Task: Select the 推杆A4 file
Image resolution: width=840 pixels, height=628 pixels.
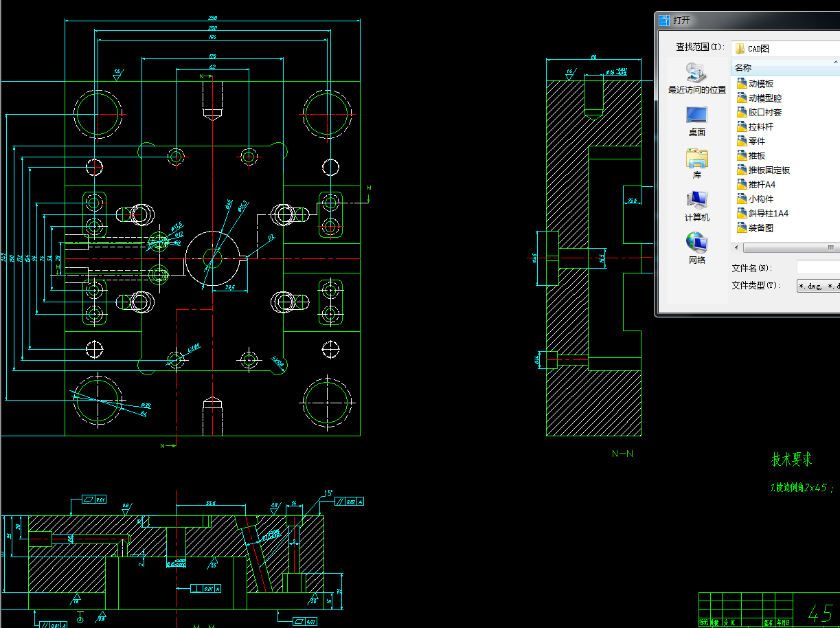Action: 756,184
